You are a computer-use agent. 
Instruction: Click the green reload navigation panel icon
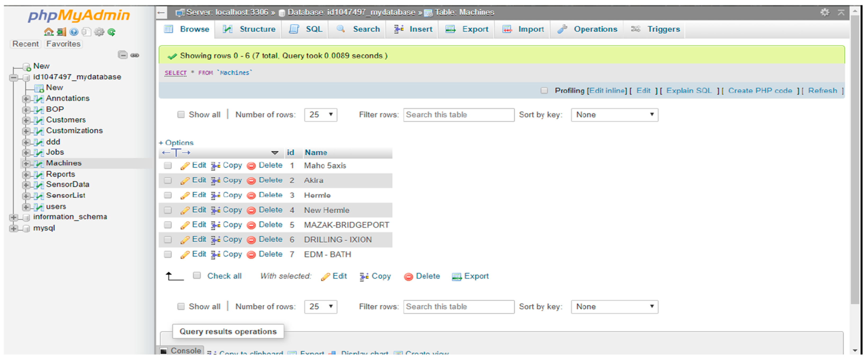point(111,32)
